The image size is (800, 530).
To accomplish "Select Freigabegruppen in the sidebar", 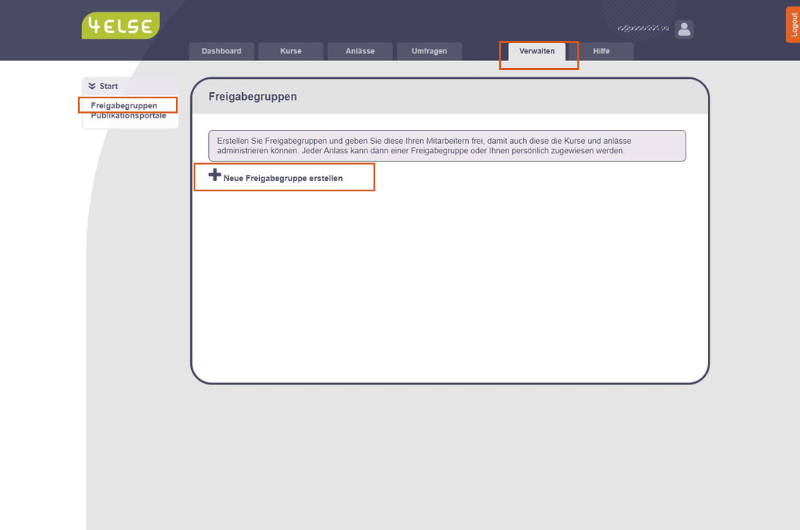I will tap(124, 105).
